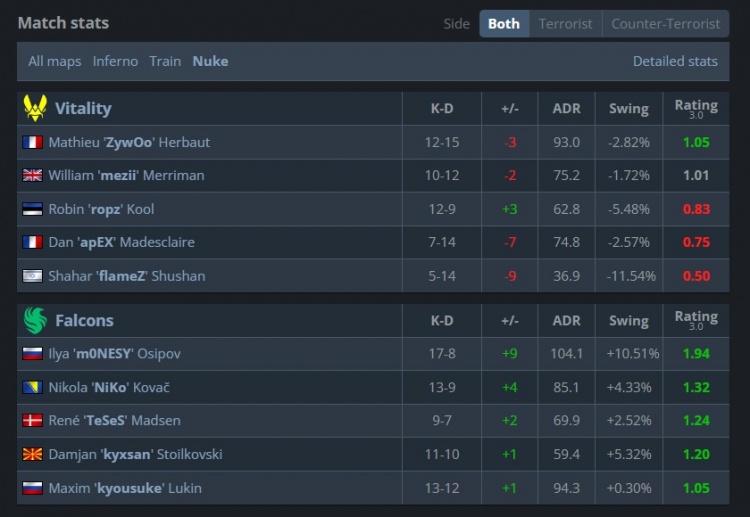The width and height of the screenshot is (750, 517).
Task: Click the Danish flag beside TeSeS
Action: point(32,421)
